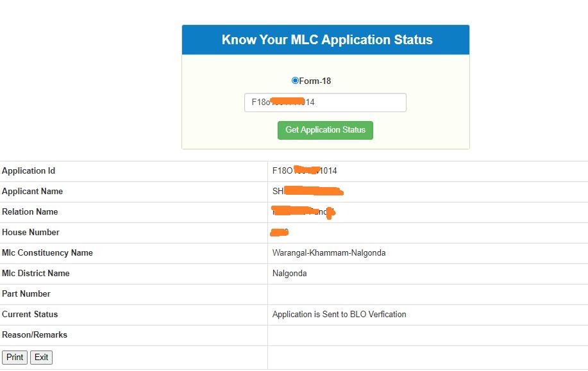The height and width of the screenshot is (371, 588).
Task: Select the Form-18 radio button
Action: 294,80
